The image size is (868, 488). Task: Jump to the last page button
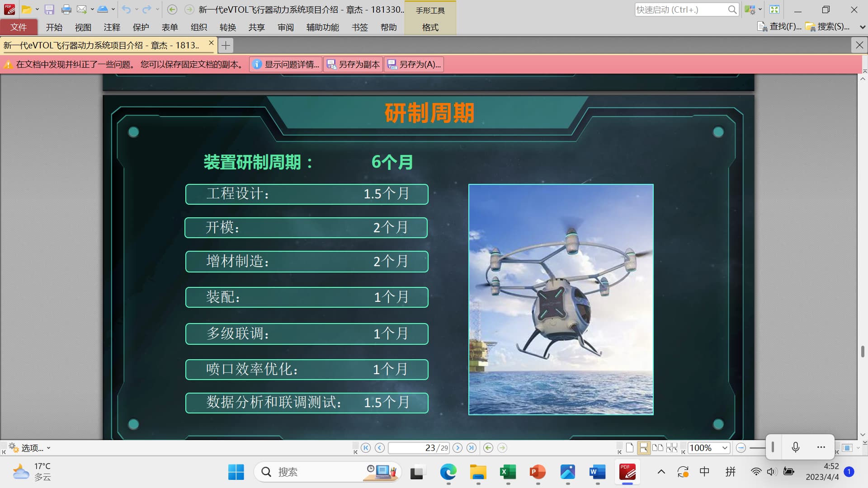472,448
